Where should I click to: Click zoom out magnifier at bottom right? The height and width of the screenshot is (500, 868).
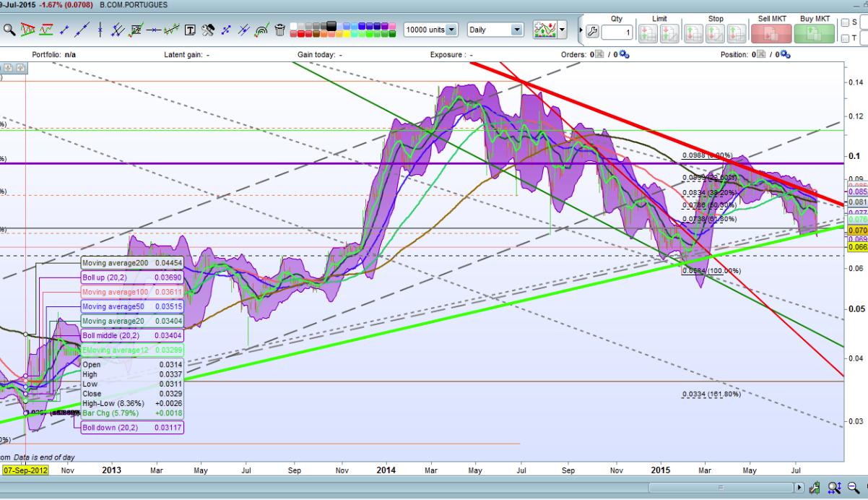(x=853, y=488)
